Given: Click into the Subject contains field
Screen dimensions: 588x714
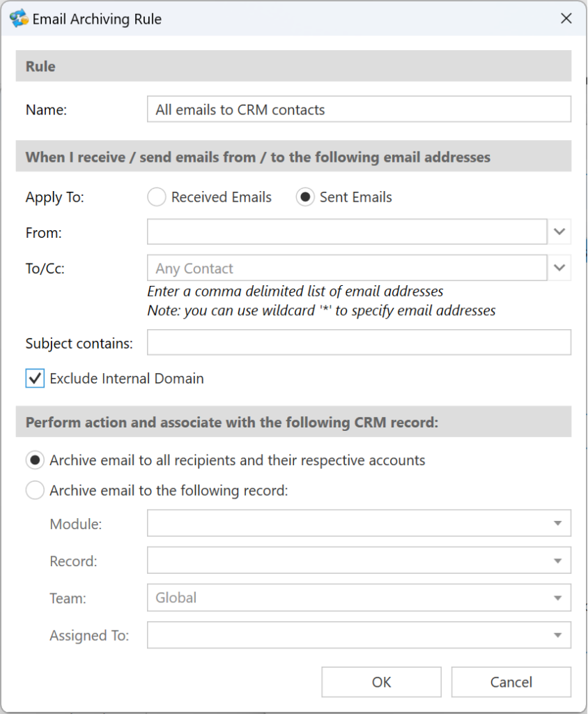Looking at the screenshot, I should 359,342.
